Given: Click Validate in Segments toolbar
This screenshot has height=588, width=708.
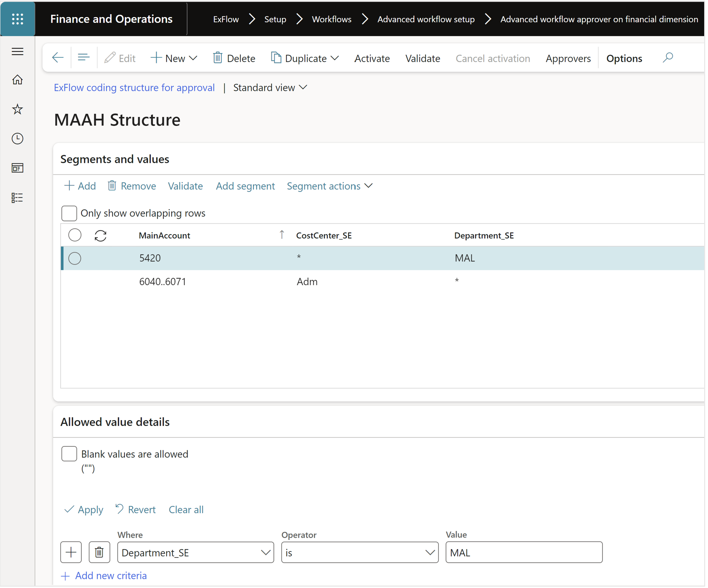Looking at the screenshot, I should tap(185, 186).
